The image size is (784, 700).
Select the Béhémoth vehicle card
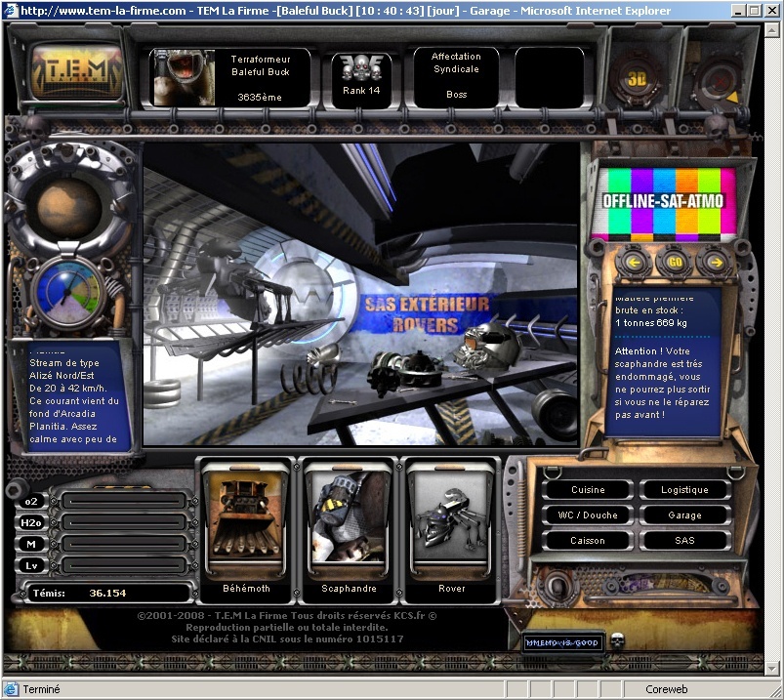tap(245, 526)
